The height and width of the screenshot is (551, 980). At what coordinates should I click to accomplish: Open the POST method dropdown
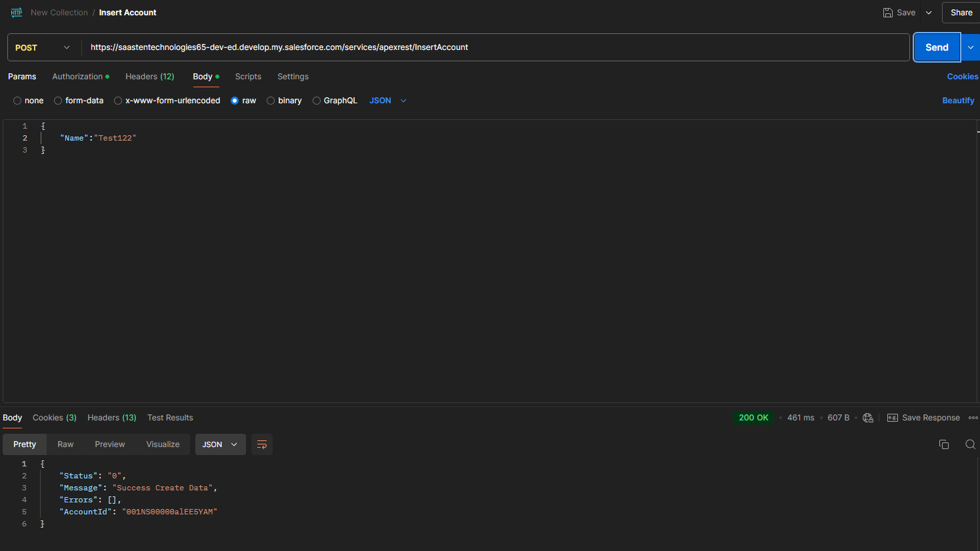(x=43, y=47)
